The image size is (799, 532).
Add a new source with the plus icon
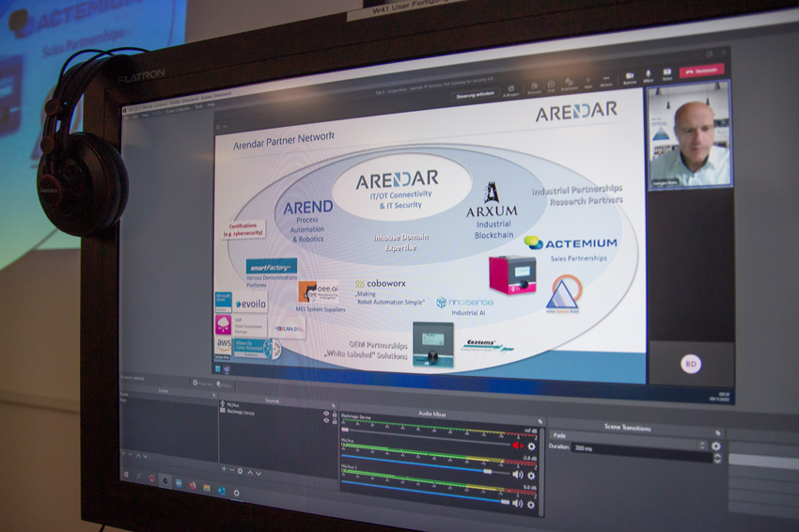coord(224,469)
